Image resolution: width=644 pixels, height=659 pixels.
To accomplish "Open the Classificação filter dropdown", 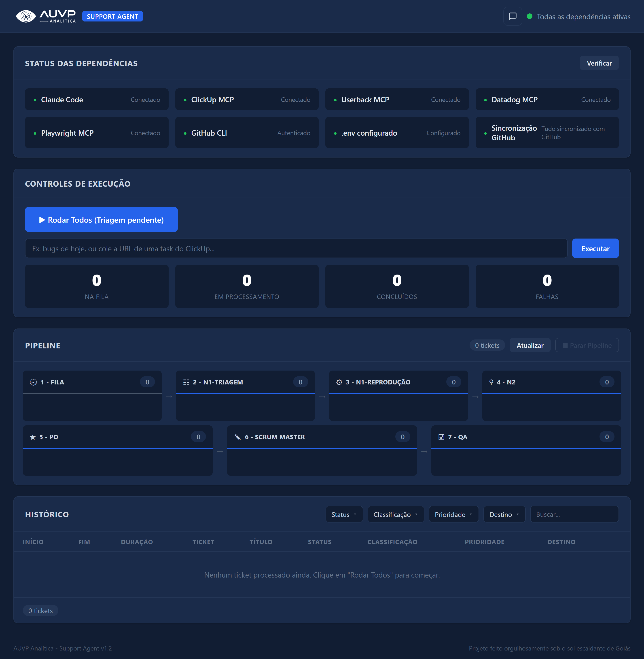I will point(395,514).
